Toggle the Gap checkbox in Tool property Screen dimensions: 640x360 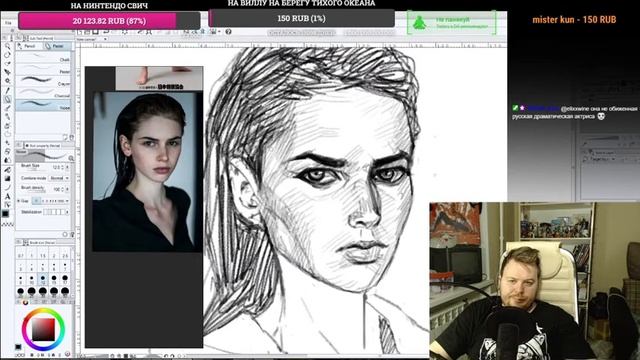click(x=18, y=201)
